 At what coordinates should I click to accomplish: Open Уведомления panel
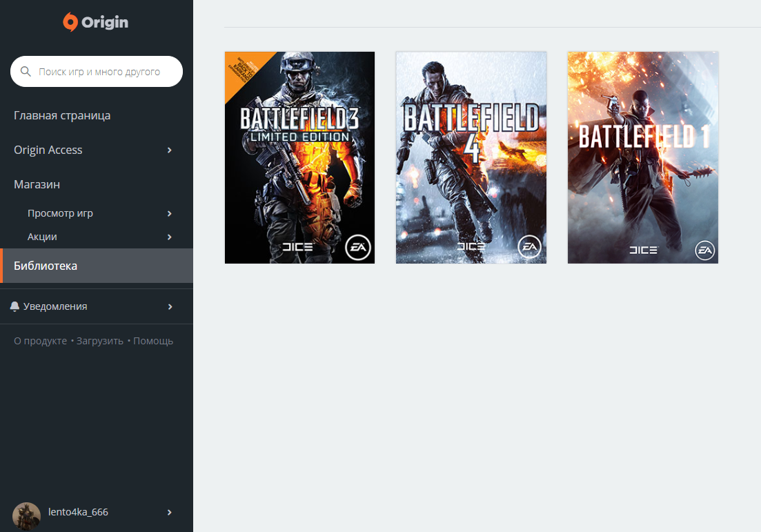(x=55, y=306)
